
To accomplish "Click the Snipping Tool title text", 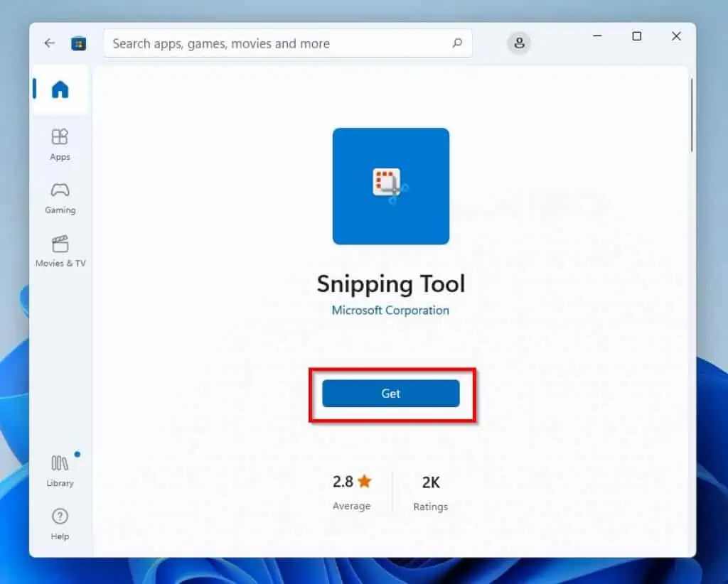I will pyautogui.click(x=390, y=283).
